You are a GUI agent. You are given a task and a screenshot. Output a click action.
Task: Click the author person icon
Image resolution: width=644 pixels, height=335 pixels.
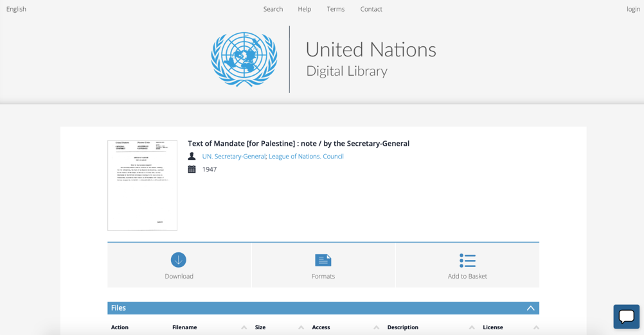[x=192, y=157]
